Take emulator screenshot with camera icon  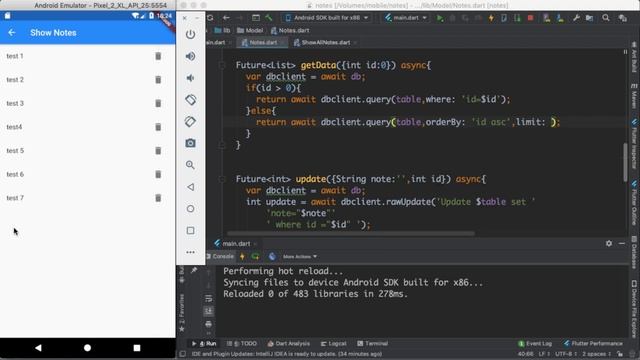(190, 143)
